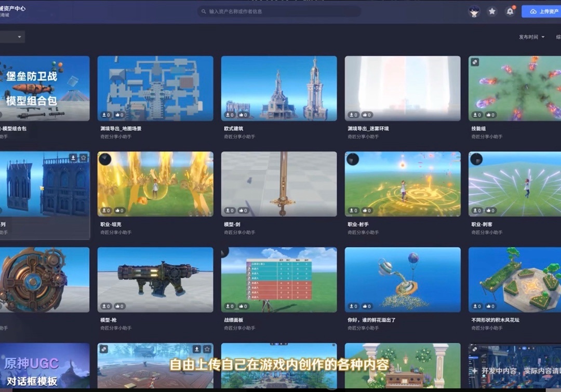
Task: Open the 堡垒防卫战 模型组合包 thumbnail
Action: (x=45, y=88)
